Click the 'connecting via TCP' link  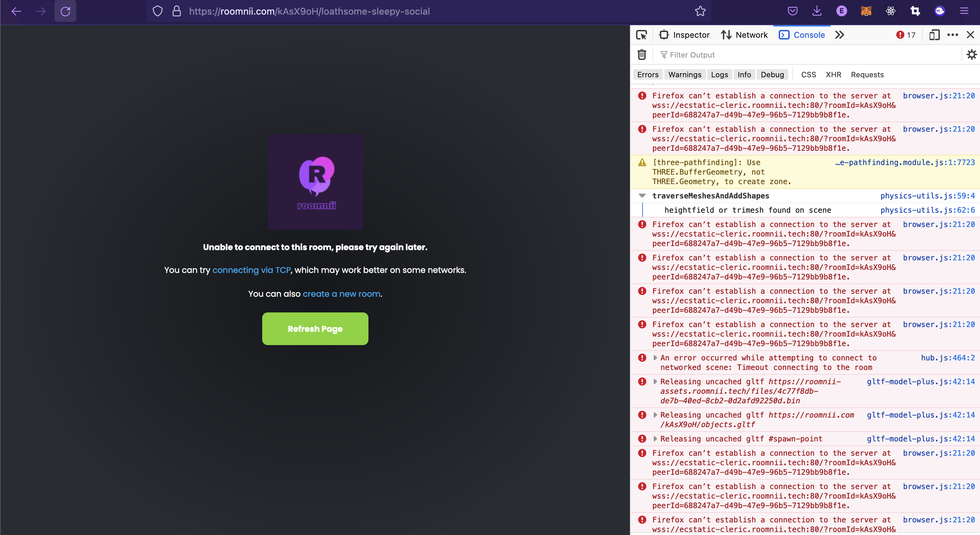[x=251, y=270]
